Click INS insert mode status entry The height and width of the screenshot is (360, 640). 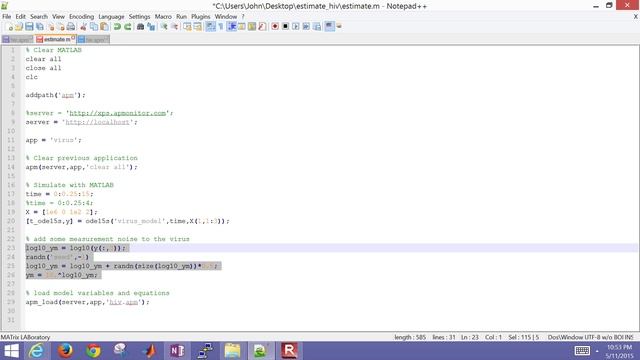pos(629,337)
